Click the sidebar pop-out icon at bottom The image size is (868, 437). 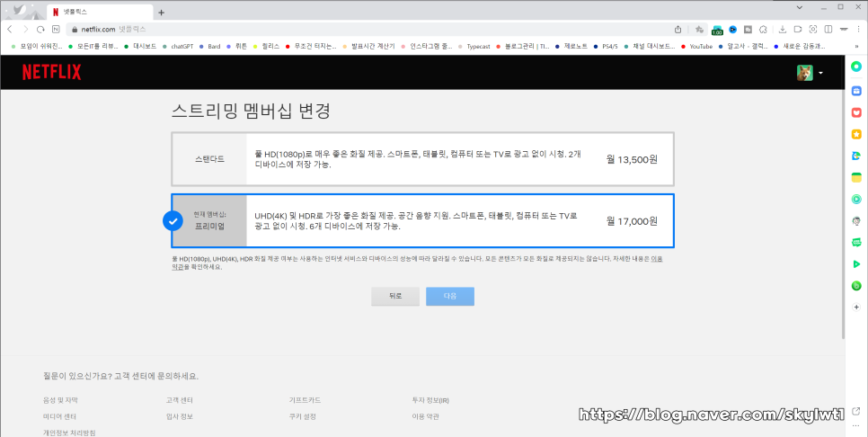(x=856, y=412)
